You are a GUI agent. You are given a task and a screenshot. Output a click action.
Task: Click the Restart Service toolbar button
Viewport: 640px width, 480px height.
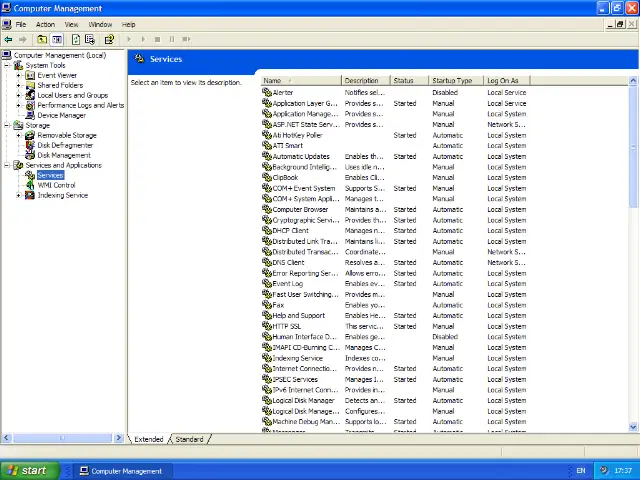[186, 39]
